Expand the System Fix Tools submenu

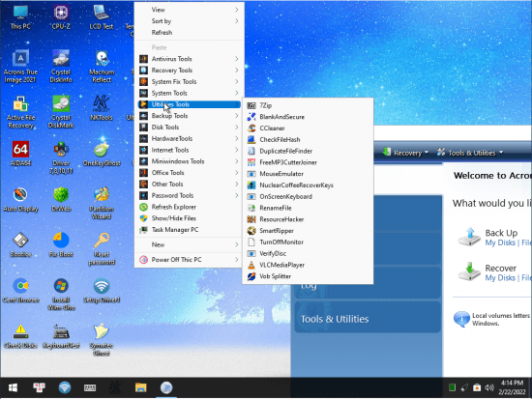(x=189, y=82)
